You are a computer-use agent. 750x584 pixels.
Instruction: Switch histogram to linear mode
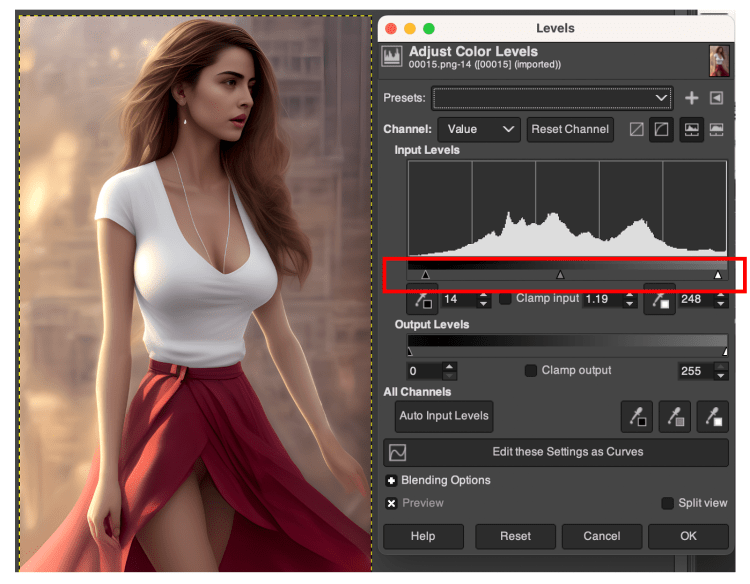(x=636, y=129)
